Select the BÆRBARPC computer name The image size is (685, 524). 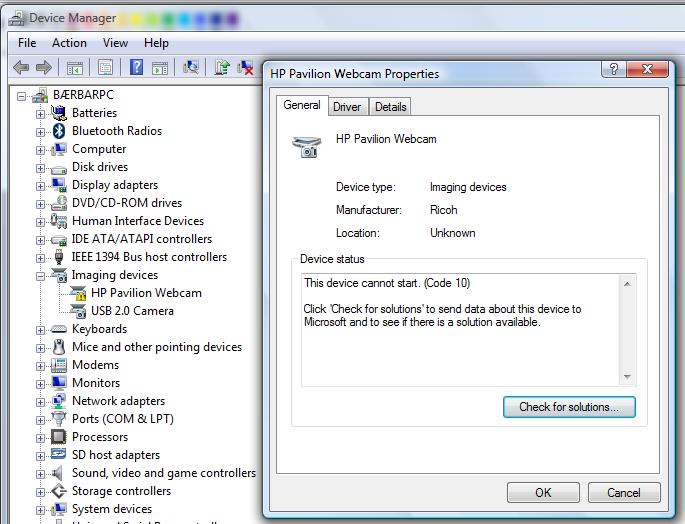(83, 95)
